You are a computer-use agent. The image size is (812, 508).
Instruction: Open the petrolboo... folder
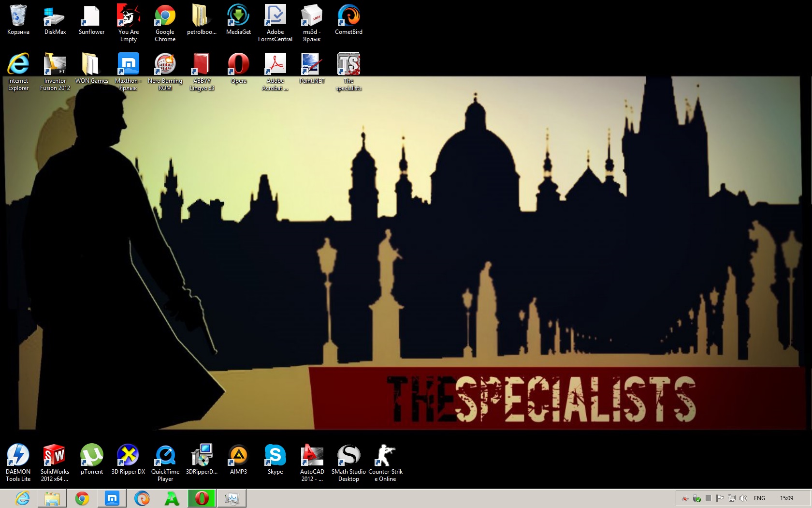(202, 20)
